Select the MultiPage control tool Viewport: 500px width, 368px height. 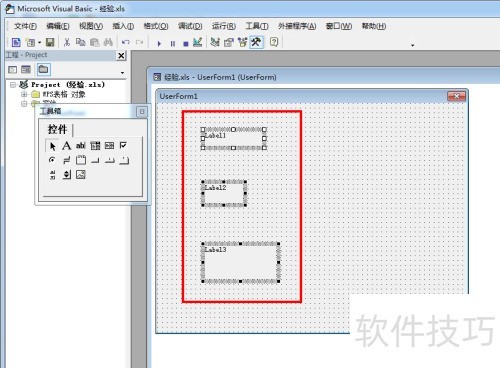pyautogui.click(x=124, y=160)
